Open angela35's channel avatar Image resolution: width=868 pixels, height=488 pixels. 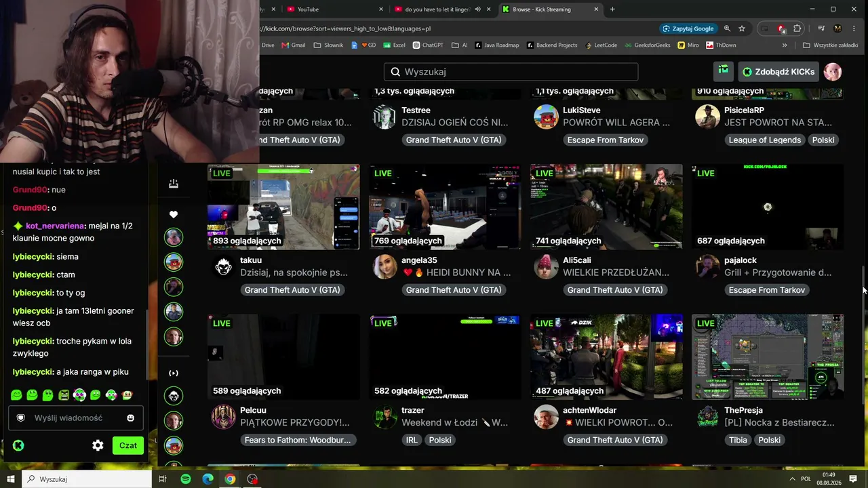pos(384,267)
